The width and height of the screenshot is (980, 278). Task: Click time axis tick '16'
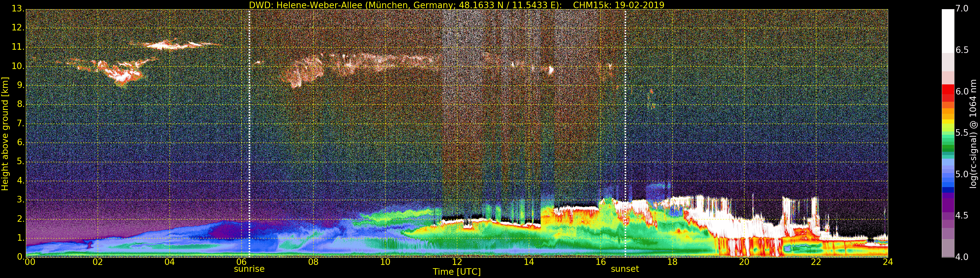point(601,262)
